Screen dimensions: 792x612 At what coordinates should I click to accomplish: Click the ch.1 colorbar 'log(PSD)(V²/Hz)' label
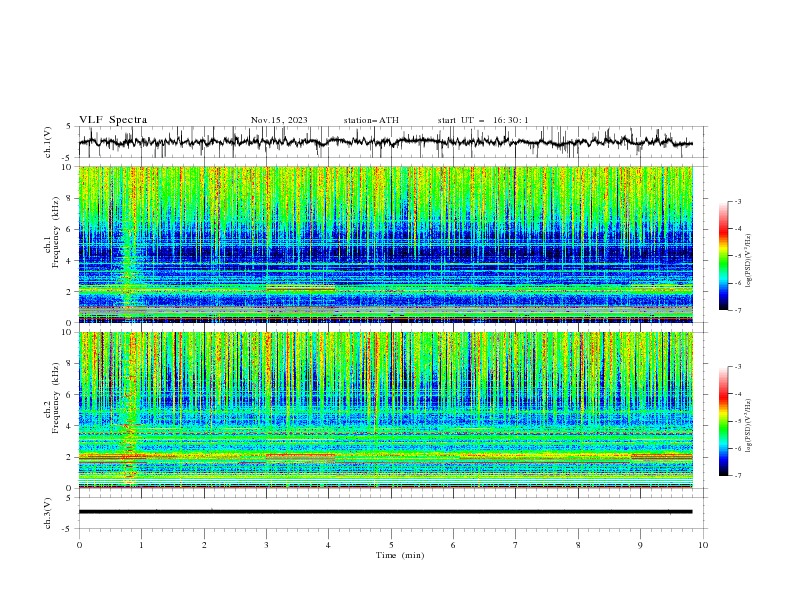(x=749, y=261)
